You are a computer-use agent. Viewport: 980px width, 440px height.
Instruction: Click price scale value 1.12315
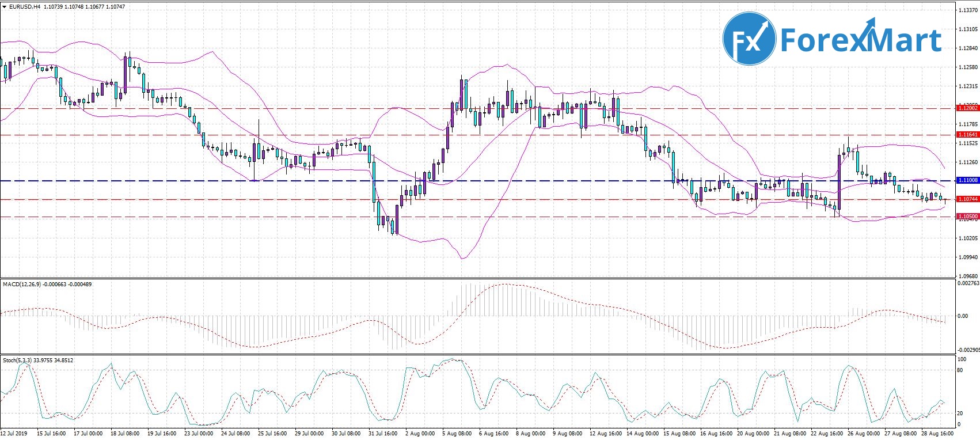[967, 86]
